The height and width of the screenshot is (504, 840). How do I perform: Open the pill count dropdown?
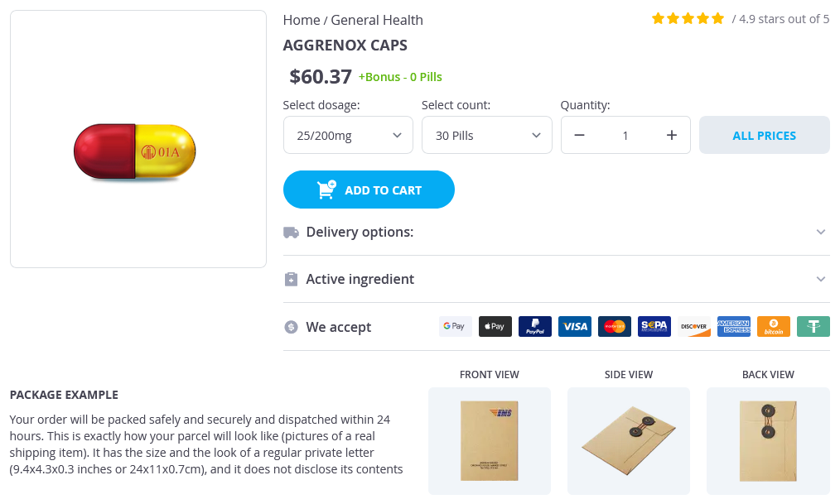pos(486,136)
